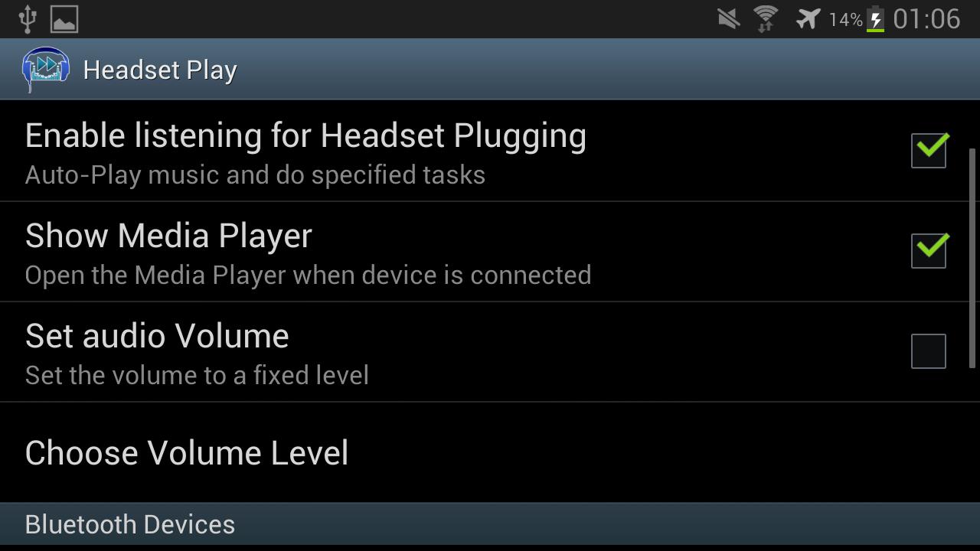Tap the airplane mode icon
The height and width of the screenshot is (551, 980).
[808, 18]
